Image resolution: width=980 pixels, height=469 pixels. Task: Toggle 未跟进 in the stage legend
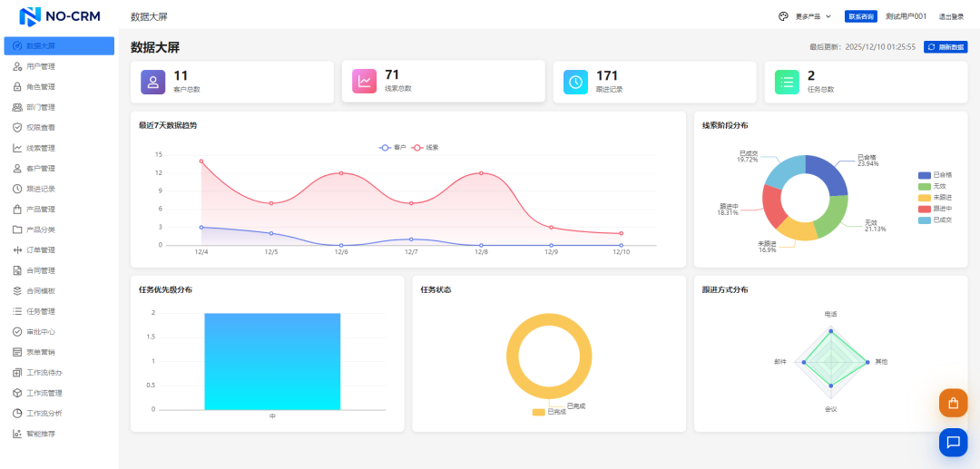[x=935, y=198]
